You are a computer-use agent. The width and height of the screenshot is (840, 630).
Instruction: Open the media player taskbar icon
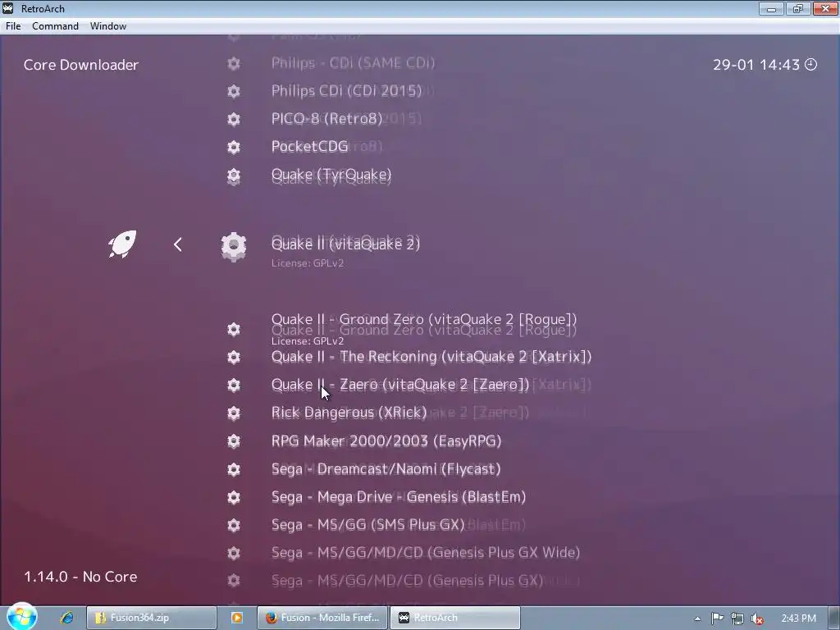click(237, 618)
